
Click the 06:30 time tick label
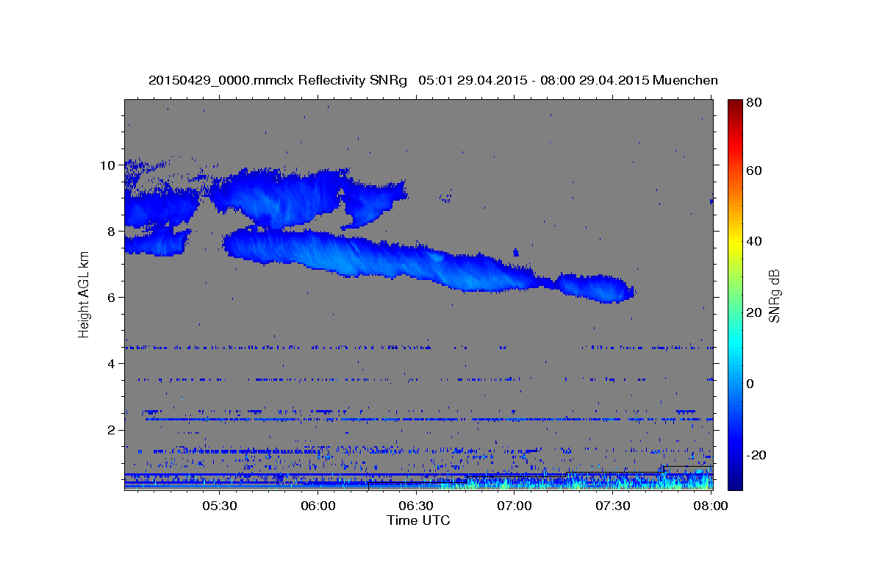pyautogui.click(x=416, y=506)
